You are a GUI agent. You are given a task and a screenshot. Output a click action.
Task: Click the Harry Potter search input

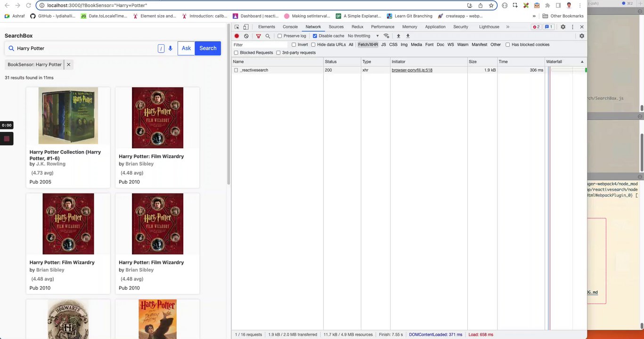tap(85, 48)
